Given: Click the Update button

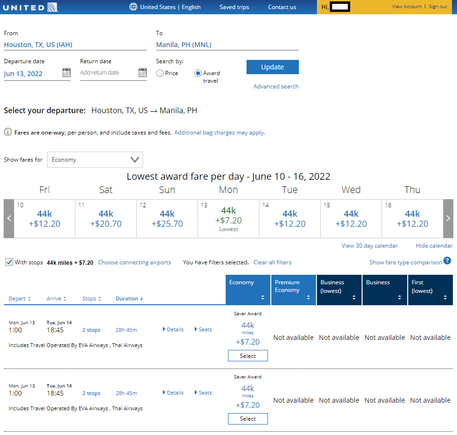Looking at the screenshot, I should (x=272, y=67).
